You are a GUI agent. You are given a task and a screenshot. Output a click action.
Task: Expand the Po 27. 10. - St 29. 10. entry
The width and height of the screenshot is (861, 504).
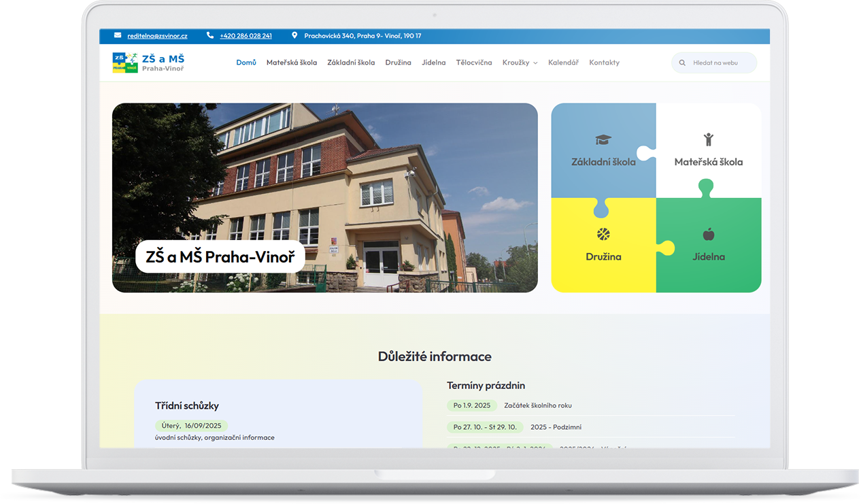click(x=484, y=426)
